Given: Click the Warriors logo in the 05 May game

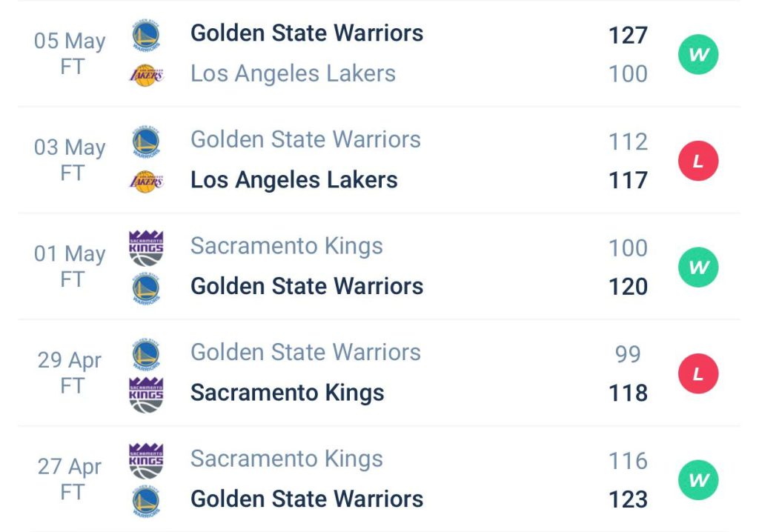Looking at the screenshot, I should 146,35.
